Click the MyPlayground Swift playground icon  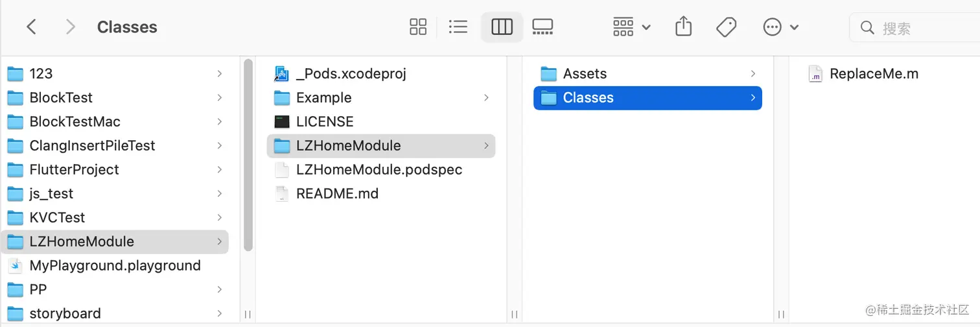[x=16, y=265]
